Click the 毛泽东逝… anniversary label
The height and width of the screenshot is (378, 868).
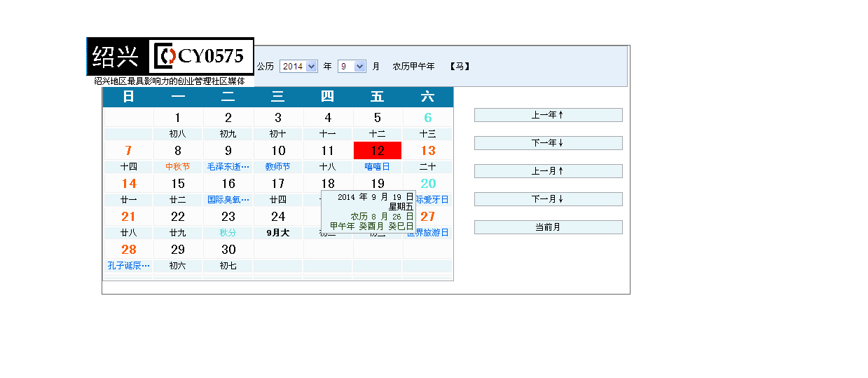(228, 167)
